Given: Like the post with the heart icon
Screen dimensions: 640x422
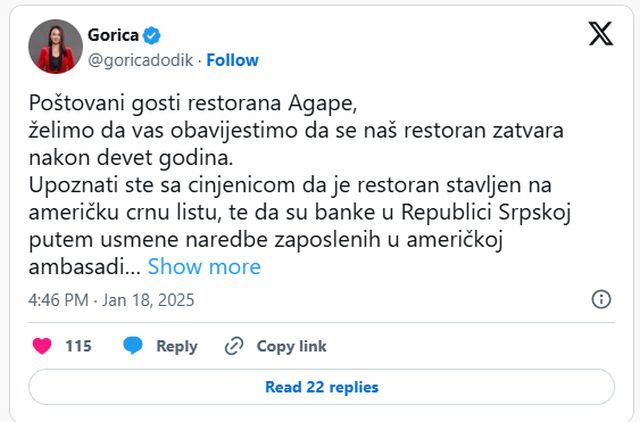Looking at the screenshot, I should [x=42, y=346].
